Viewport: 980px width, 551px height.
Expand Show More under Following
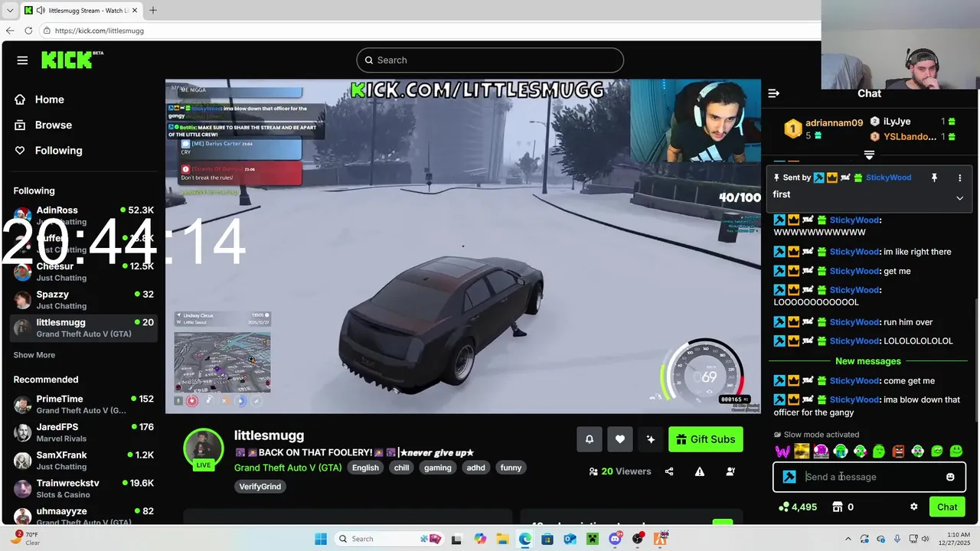tap(34, 355)
